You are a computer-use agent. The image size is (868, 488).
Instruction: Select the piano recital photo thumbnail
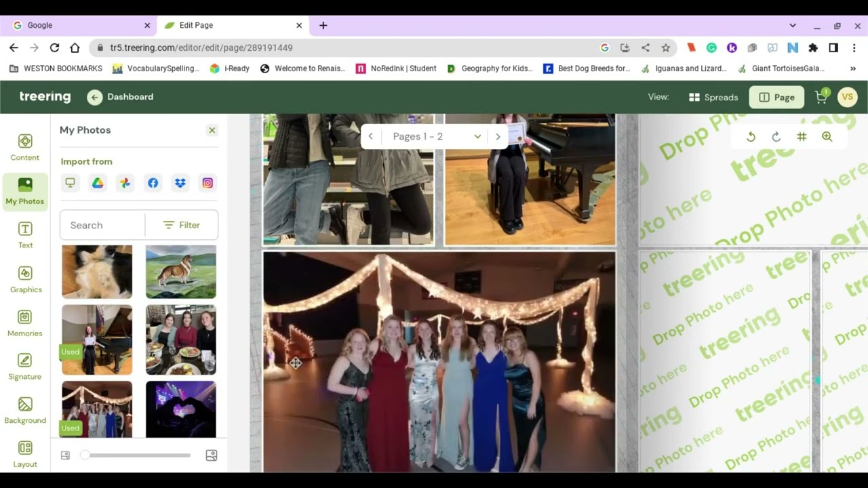97,340
